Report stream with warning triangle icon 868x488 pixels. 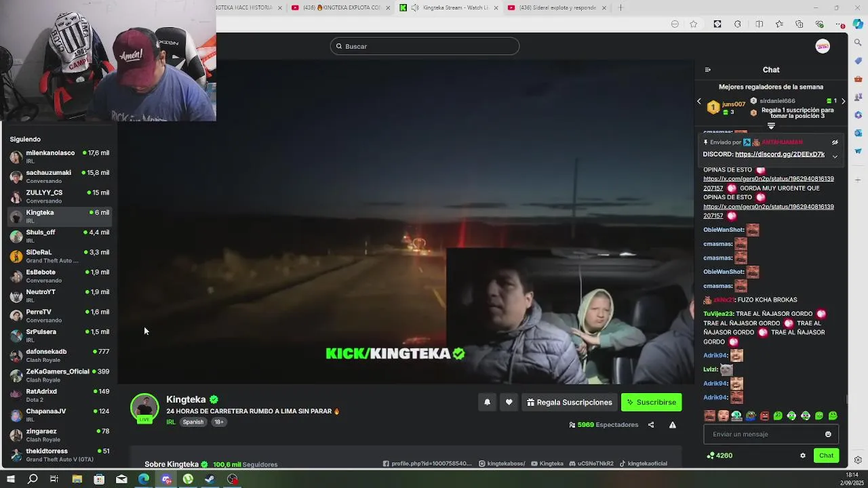[673, 425]
